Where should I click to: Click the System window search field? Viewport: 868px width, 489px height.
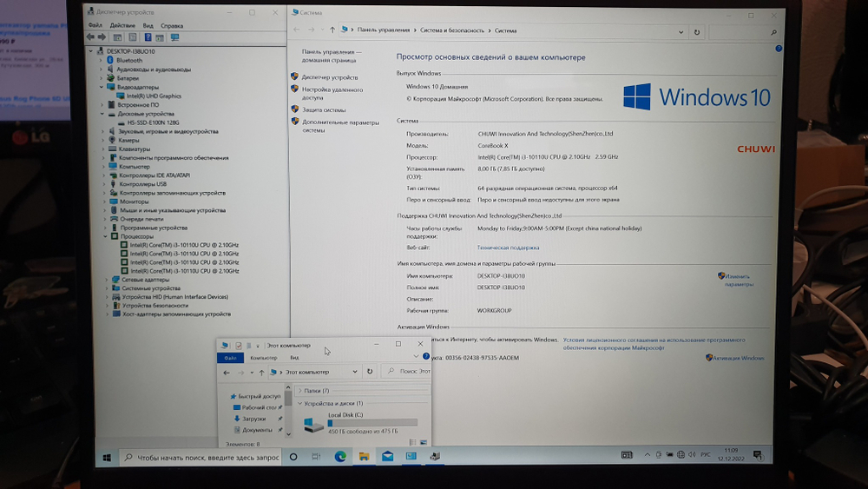[744, 32]
